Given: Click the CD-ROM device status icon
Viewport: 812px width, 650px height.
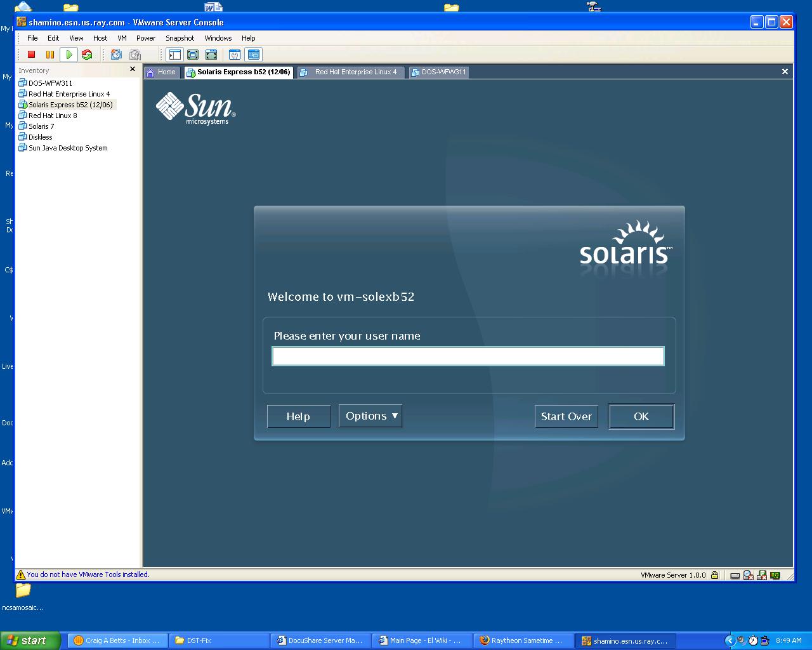Looking at the screenshot, I should 749,575.
